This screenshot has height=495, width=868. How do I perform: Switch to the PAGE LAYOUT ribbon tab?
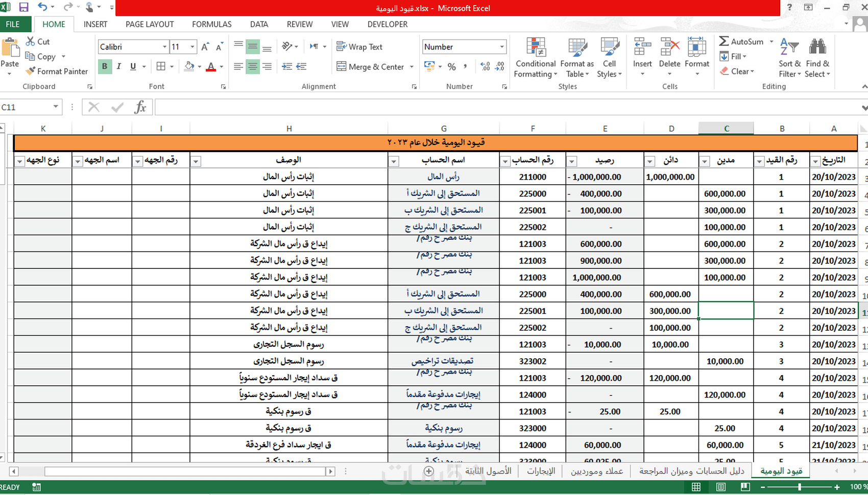click(150, 24)
